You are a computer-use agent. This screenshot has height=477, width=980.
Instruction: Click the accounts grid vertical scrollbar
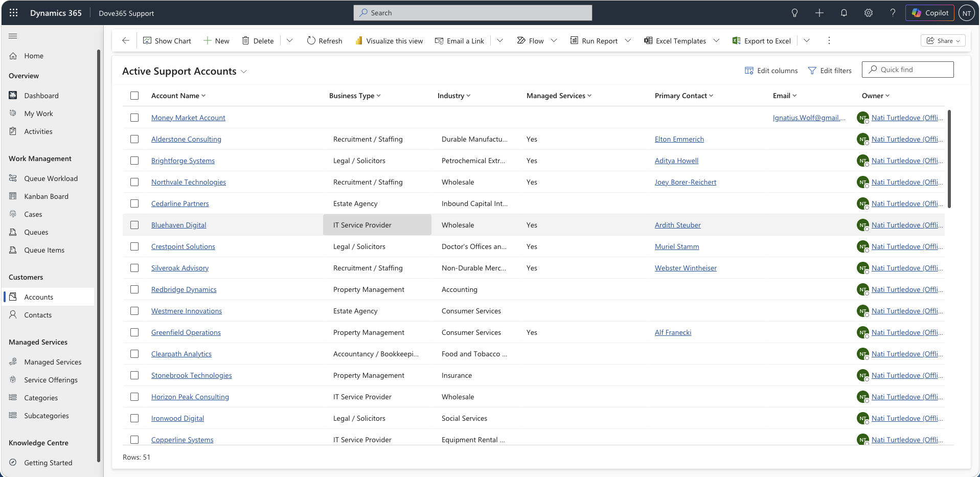click(949, 158)
